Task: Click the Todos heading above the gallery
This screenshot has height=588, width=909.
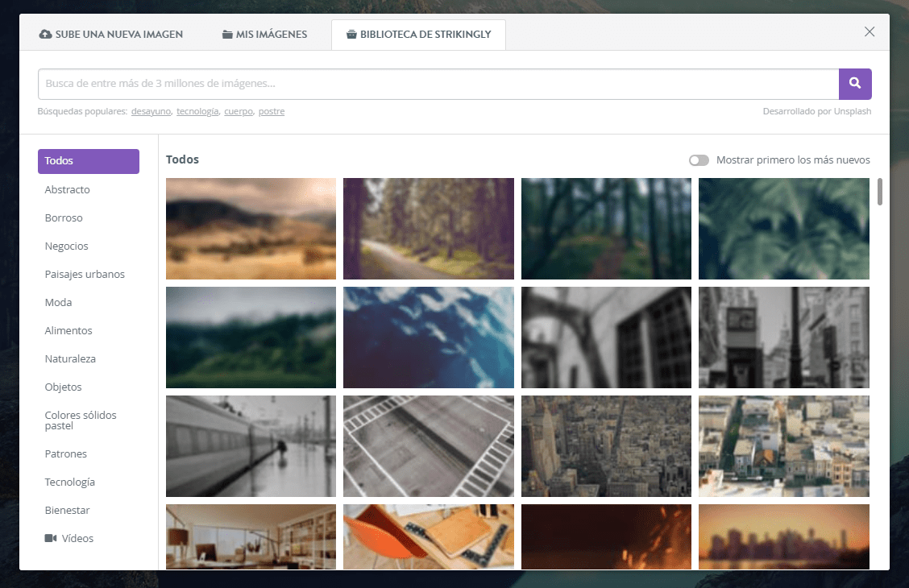Action: pyautogui.click(x=183, y=159)
